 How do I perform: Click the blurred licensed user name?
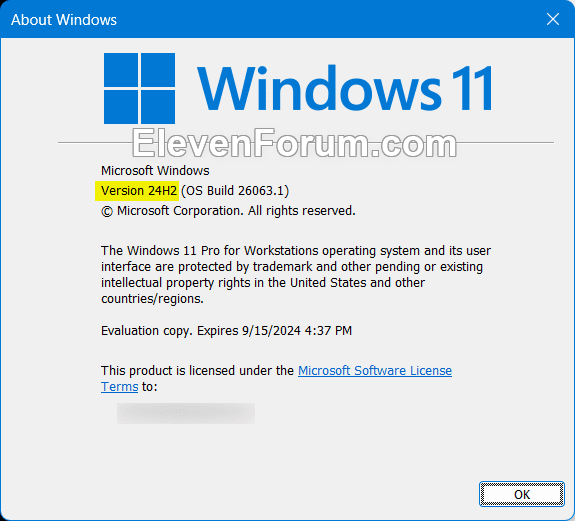coord(186,413)
